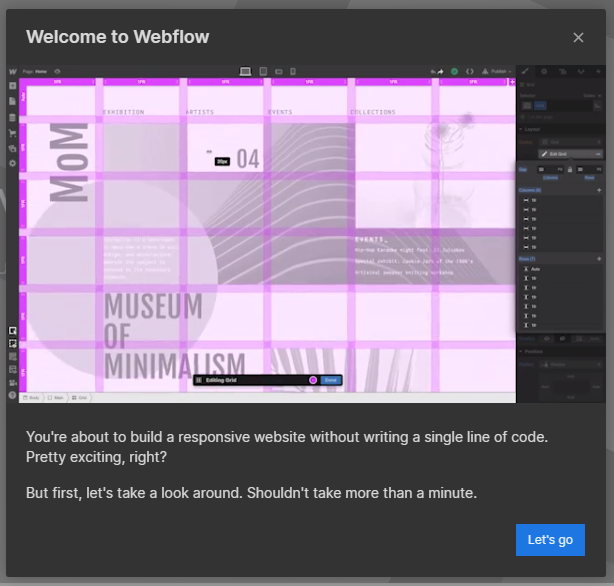Click the Let's go button
This screenshot has width=614, height=586.
[550, 540]
